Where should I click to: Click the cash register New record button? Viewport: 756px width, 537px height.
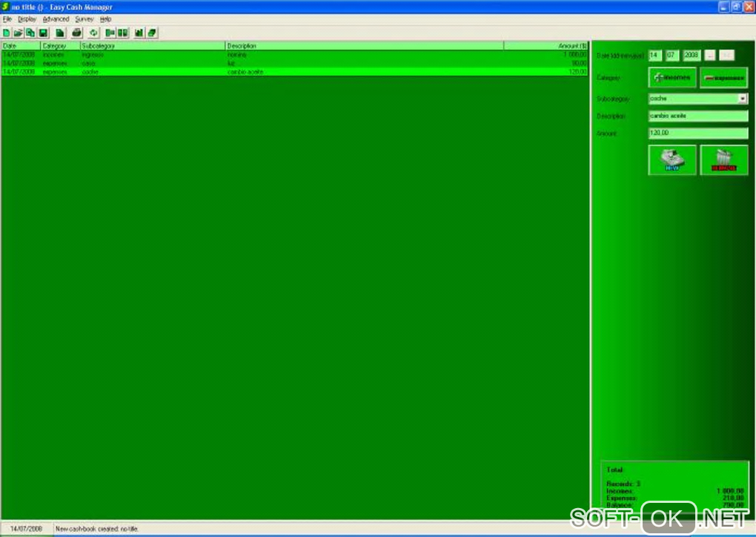672,159
